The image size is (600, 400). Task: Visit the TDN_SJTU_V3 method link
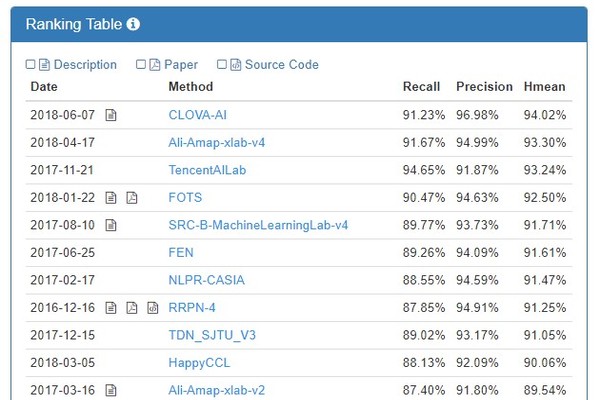(212, 335)
